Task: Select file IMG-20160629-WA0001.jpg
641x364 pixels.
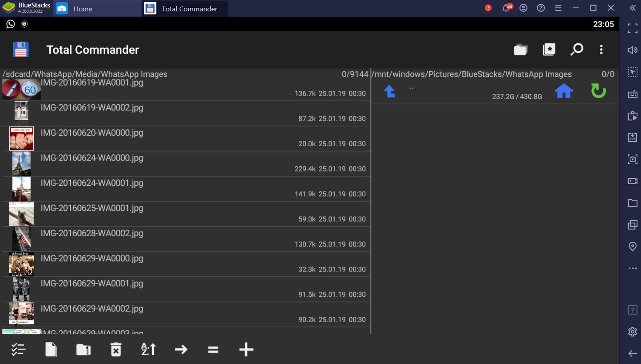Action: point(187,289)
